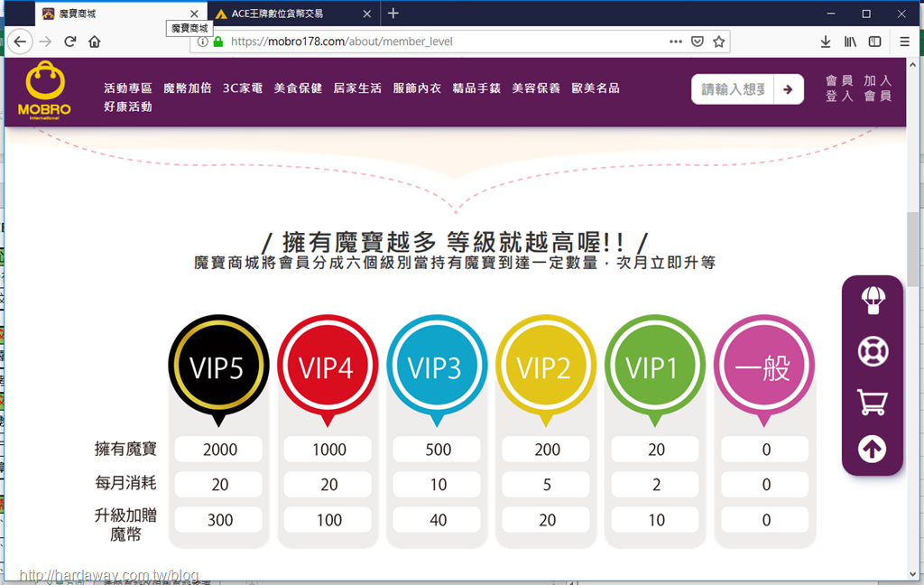Click VIP3 升級加贈 value 40
Image resolution: width=924 pixels, height=585 pixels.
(x=438, y=520)
